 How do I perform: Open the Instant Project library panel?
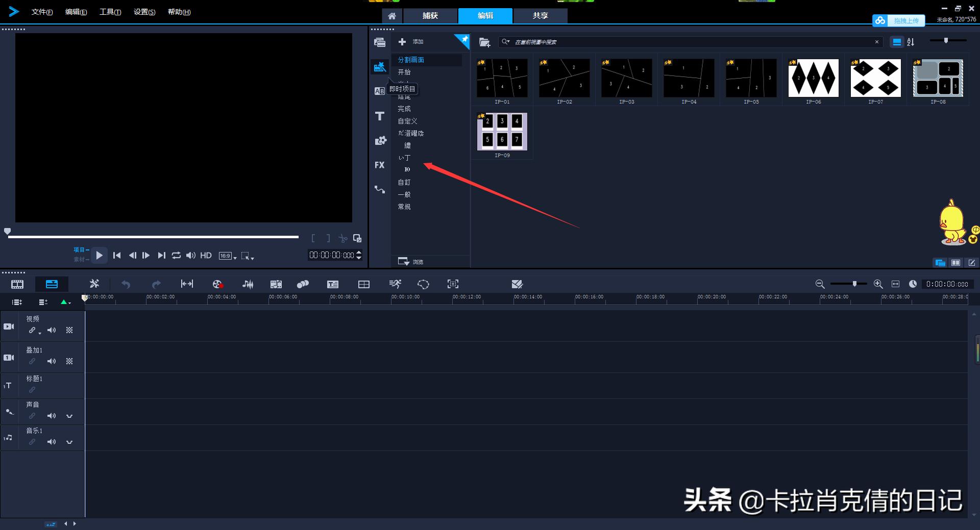[x=380, y=67]
